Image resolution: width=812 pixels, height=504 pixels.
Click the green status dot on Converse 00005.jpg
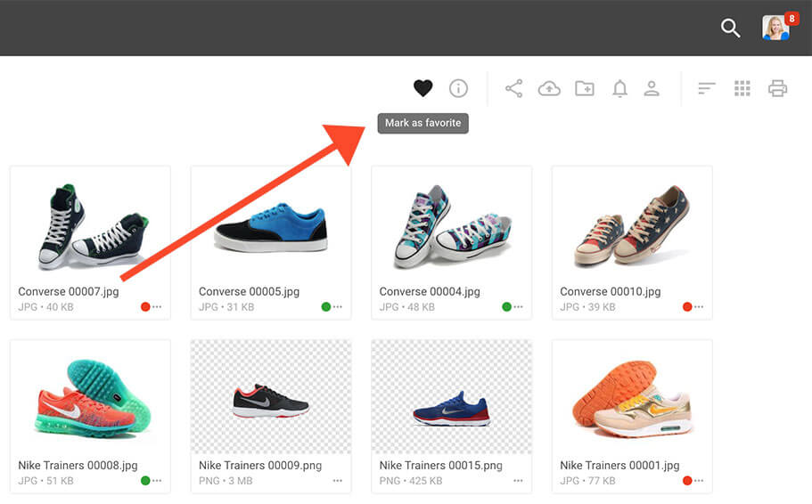point(325,307)
